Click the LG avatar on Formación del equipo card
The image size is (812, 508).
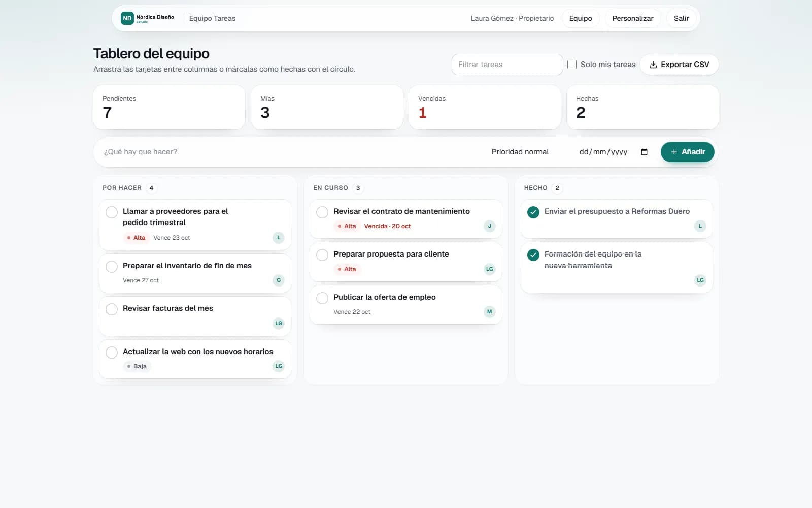[x=700, y=280]
